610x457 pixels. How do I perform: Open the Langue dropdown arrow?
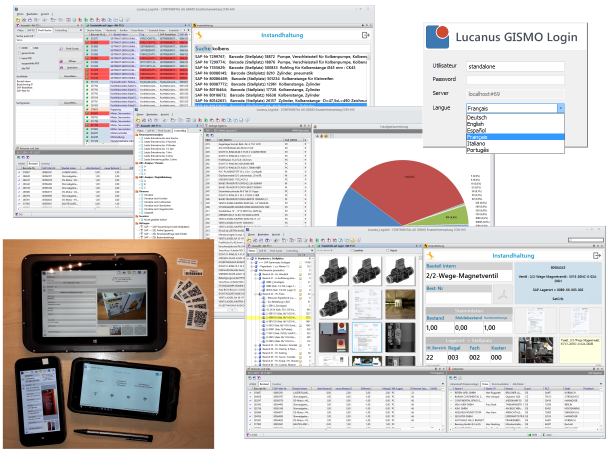[x=561, y=107]
